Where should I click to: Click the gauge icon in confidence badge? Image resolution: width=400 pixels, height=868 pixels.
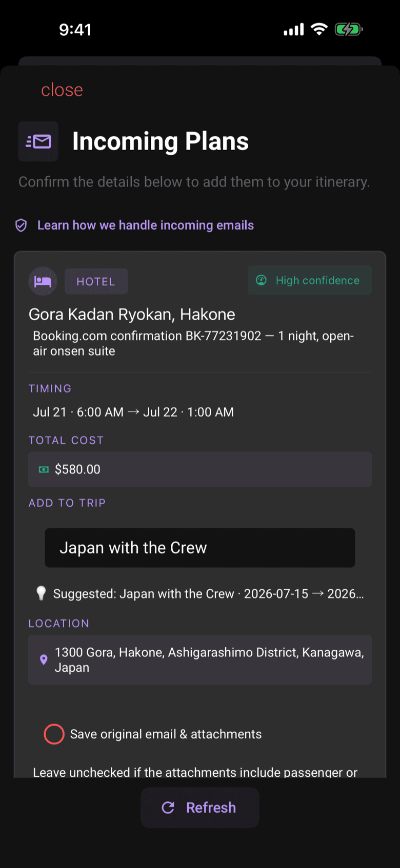click(262, 280)
